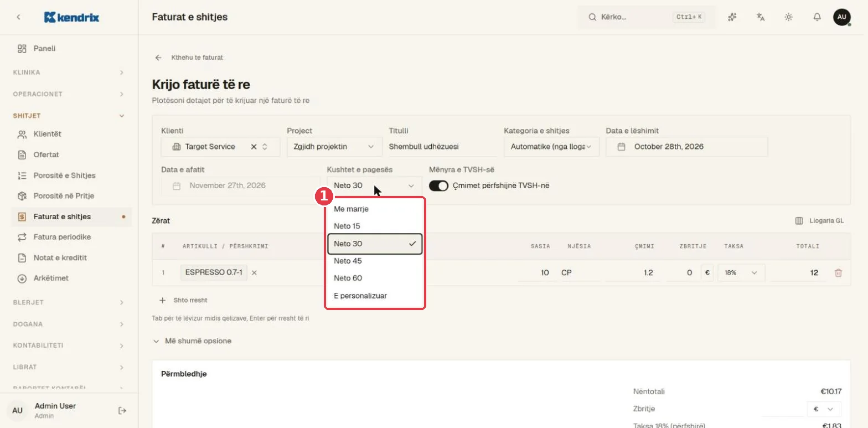Viewport: 868px width, 428px height.
Task: Go to the Paneli dashboard
Action: click(71, 49)
